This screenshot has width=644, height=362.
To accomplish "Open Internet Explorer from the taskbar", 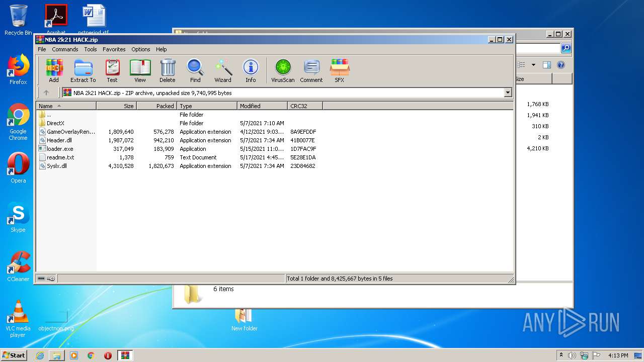I will point(40,355).
